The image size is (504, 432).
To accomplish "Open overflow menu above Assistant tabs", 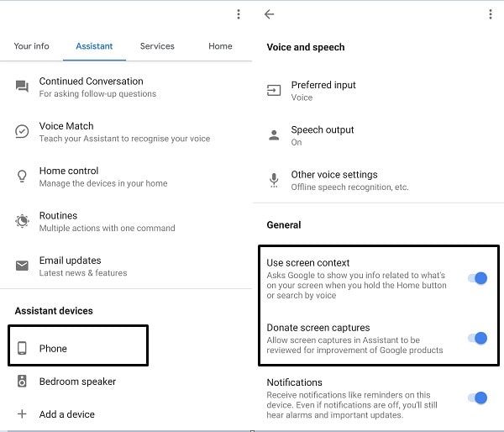I will click(239, 14).
